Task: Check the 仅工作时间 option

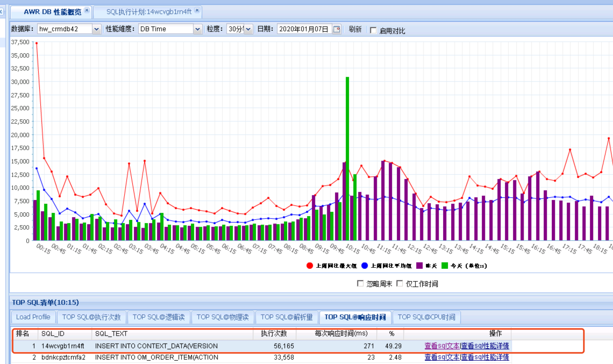Action: [x=399, y=283]
